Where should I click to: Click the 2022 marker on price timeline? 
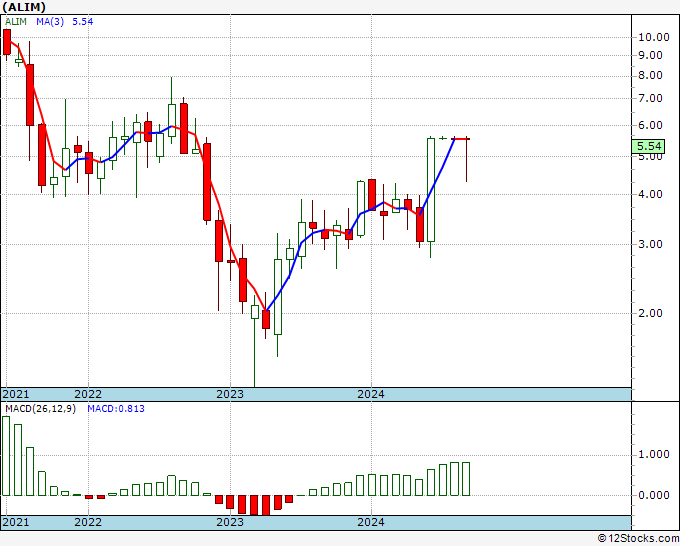click(x=88, y=394)
